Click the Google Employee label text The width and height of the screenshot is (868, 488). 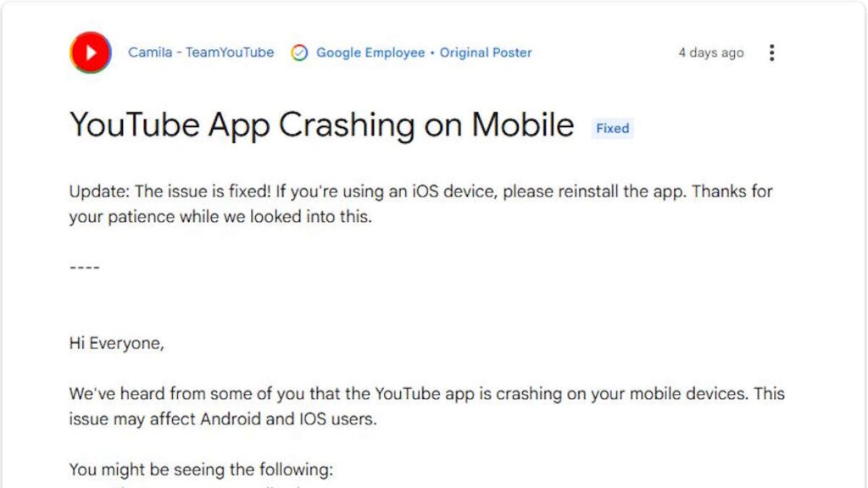click(370, 53)
